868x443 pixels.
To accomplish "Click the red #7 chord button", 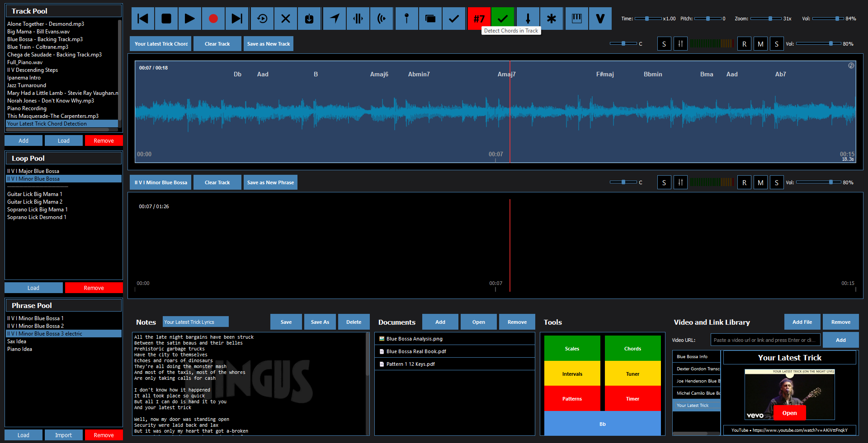I will point(479,19).
